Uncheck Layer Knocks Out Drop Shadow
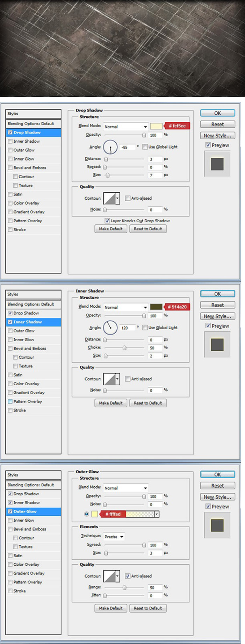The height and width of the screenshot is (644, 245). tap(107, 221)
